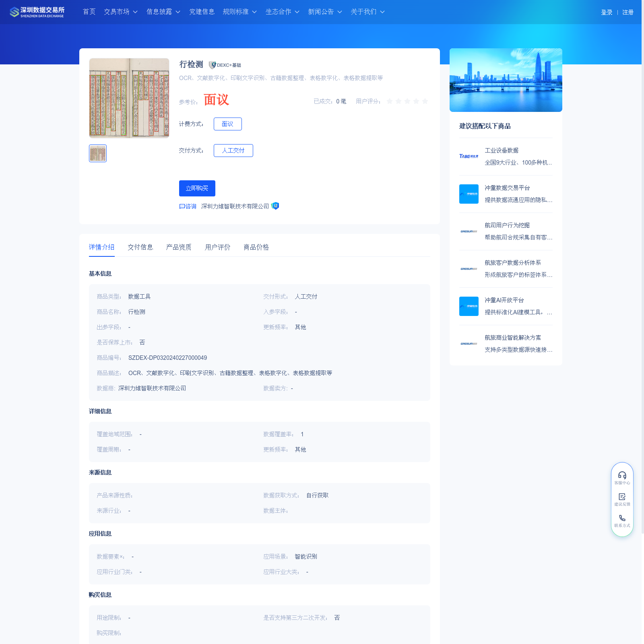Click the Gridsum logo for 航旅客户数据分析体系
644x644 pixels.
coord(469,269)
